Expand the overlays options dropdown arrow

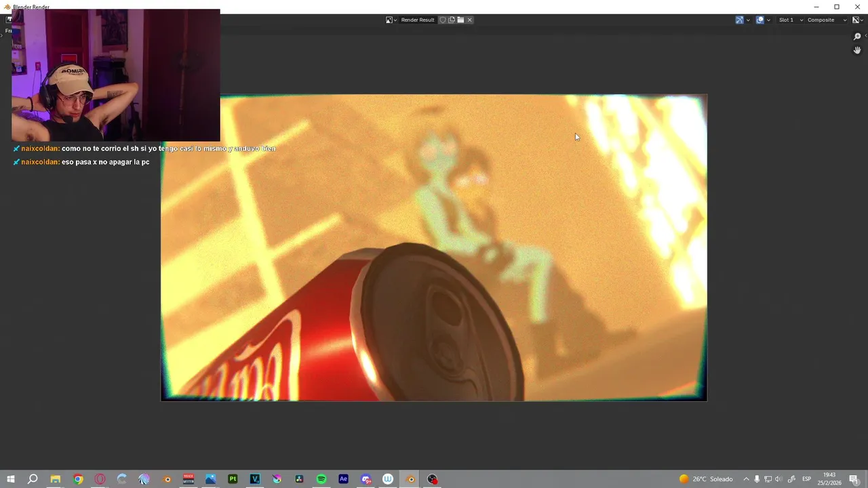click(768, 20)
